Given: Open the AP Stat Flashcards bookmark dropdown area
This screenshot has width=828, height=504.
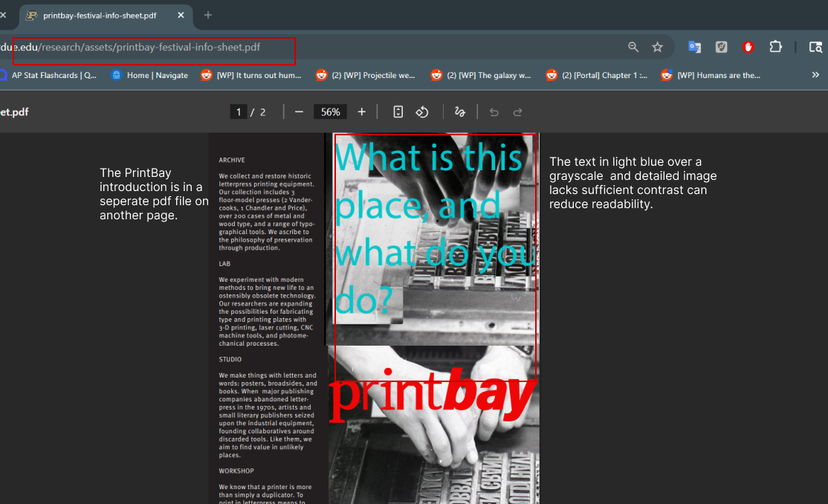Looking at the screenshot, I should point(51,75).
